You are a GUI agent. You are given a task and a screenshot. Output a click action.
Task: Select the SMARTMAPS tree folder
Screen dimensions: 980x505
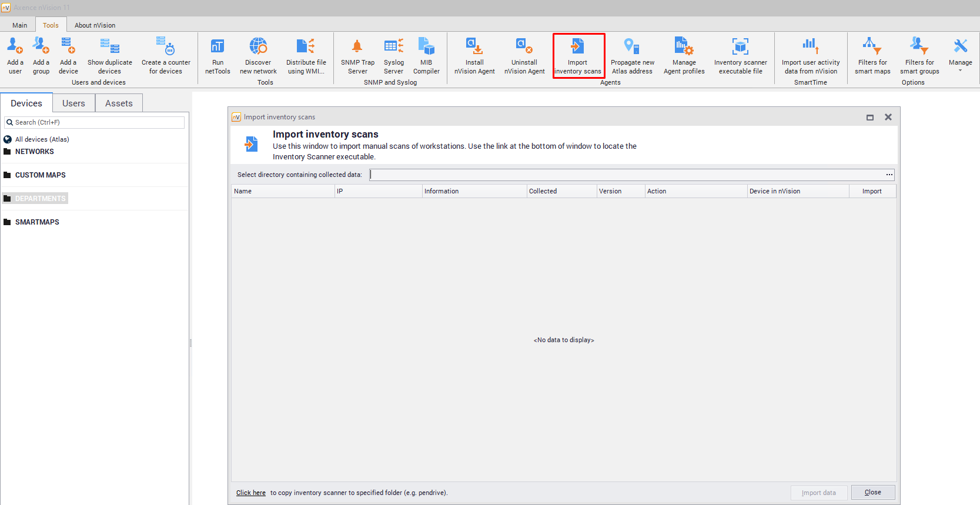(37, 222)
